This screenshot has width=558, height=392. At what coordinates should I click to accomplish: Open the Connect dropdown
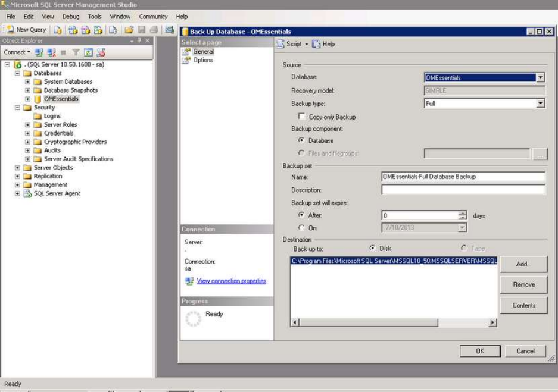coord(16,52)
